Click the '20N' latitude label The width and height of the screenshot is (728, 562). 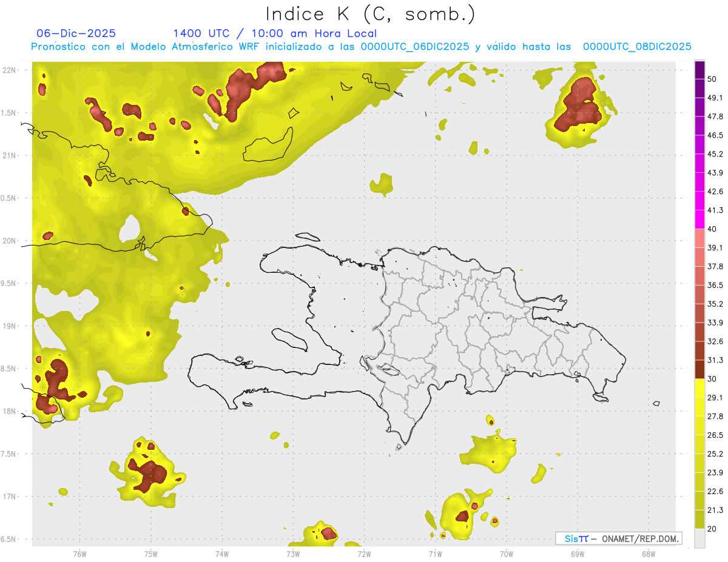[x=10, y=241]
